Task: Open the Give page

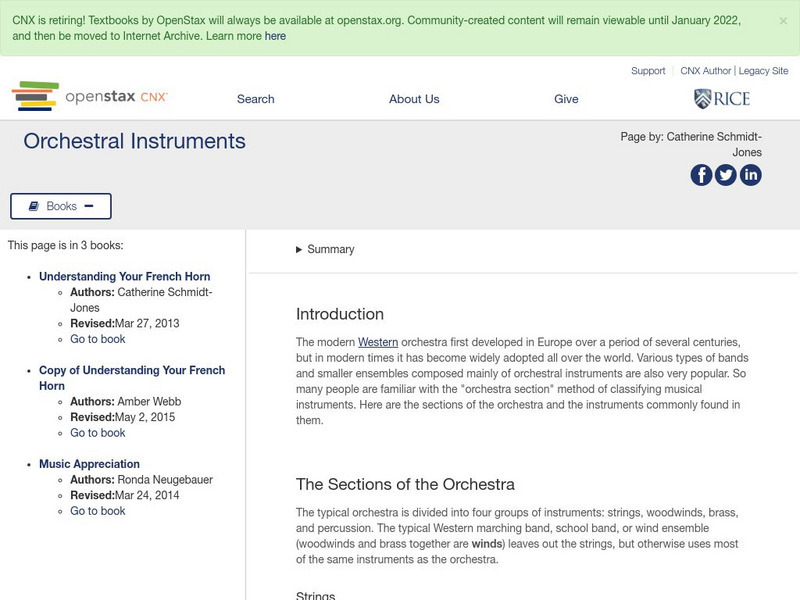Action: (x=566, y=99)
